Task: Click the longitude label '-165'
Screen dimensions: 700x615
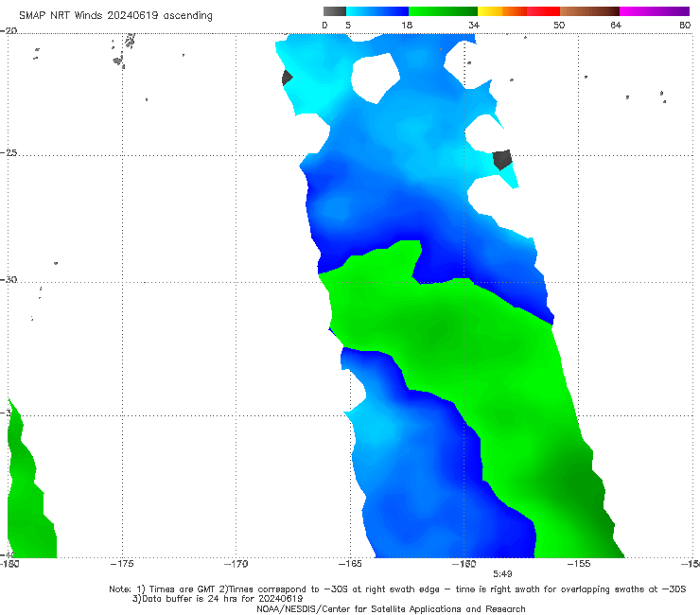Action: (x=350, y=564)
